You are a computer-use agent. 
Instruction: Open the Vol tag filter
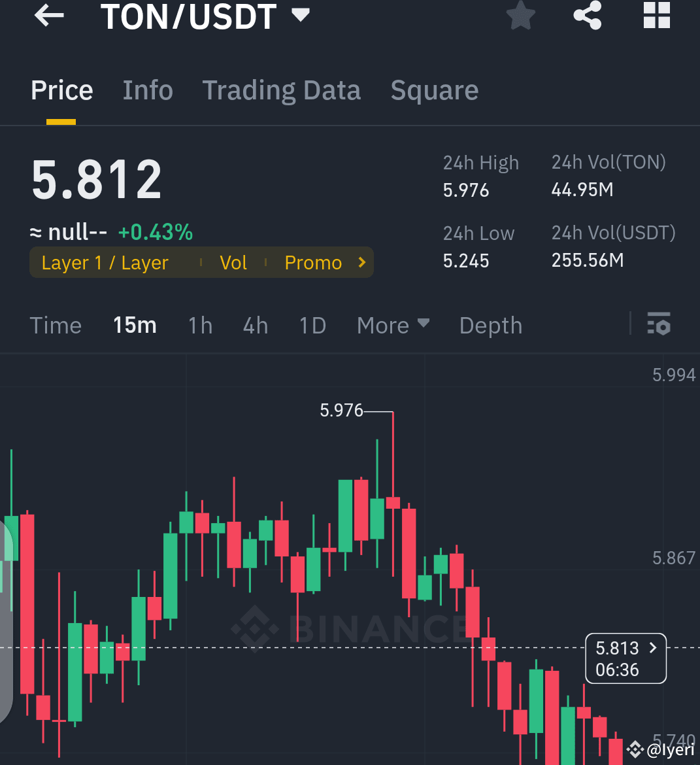coord(233,262)
